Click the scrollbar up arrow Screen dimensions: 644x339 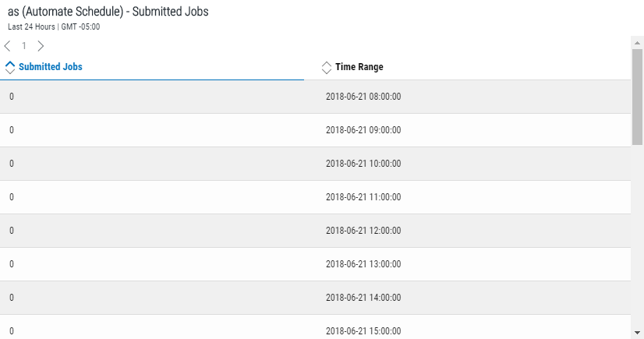pos(638,41)
